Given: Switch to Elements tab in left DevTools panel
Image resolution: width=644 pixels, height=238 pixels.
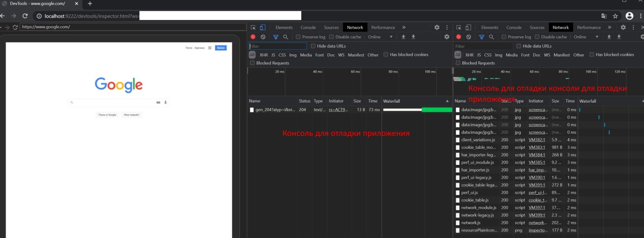Looking at the screenshot, I should 284,28.
